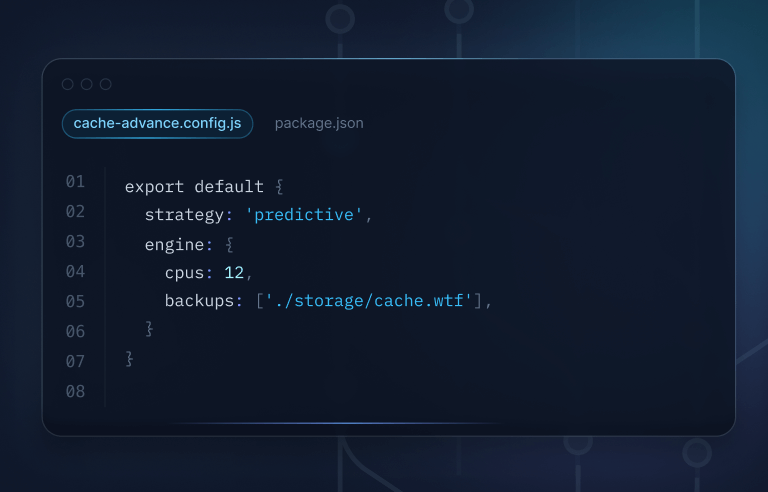Click the third window control circle
Screen dimensions: 768x492
coord(106,85)
